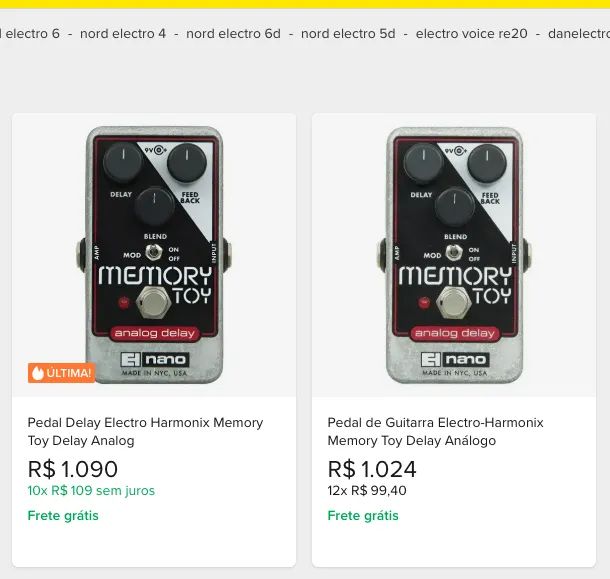
Task: Open the first Memory Toy pedal image
Action: pos(154,255)
